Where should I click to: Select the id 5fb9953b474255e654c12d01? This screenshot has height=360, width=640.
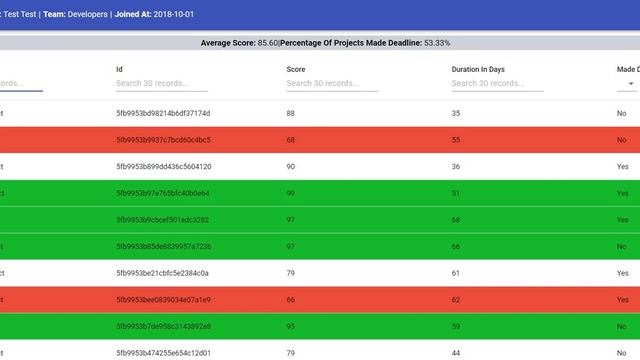(x=164, y=353)
